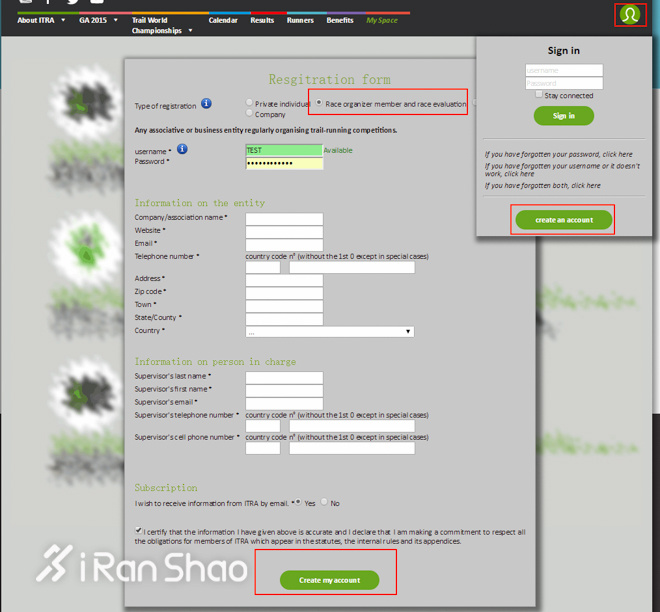The image size is (660, 612).
Task: Toggle the certification agreement checkbox
Action: pos(138,531)
